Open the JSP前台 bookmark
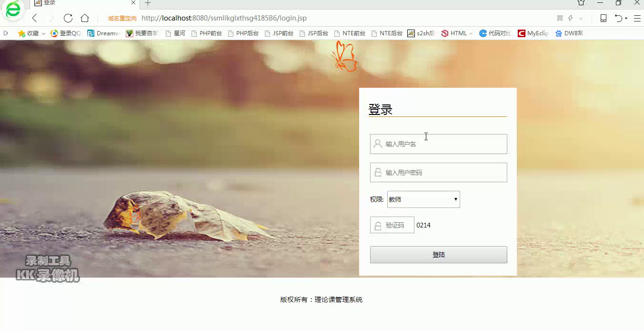Viewport: 644px width, 331px height. 279,33
